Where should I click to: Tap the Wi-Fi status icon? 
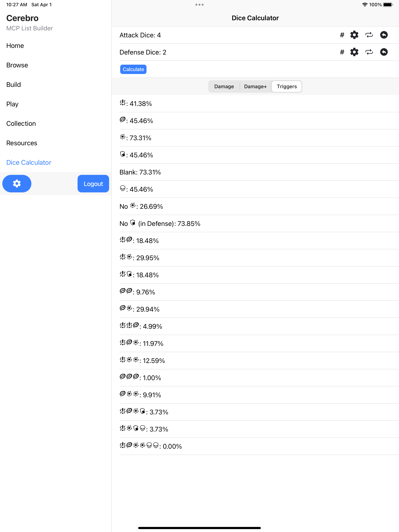(x=365, y=4)
